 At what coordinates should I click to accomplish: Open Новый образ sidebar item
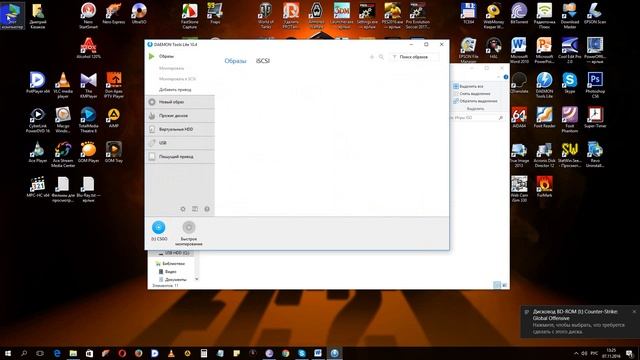pyautogui.click(x=180, y=102)
